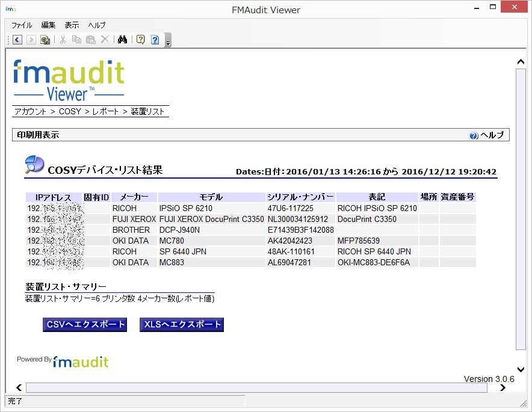This screenshot has width=532, height=412.
Task: Click the RICOH IPSiO SP 6210 label cell
Action: (x=377, y=208)
